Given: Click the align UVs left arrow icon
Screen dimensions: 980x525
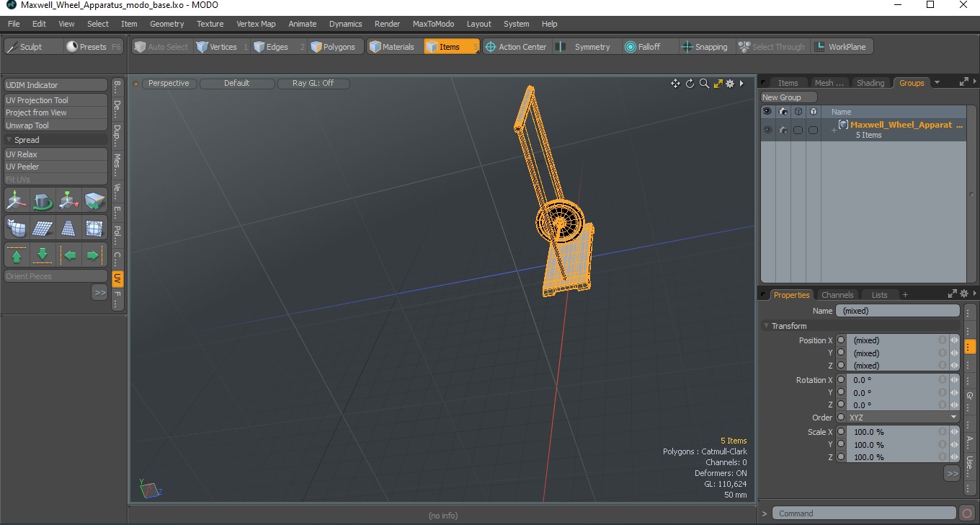Looking at the screenshot, I should tap(68, 255).
